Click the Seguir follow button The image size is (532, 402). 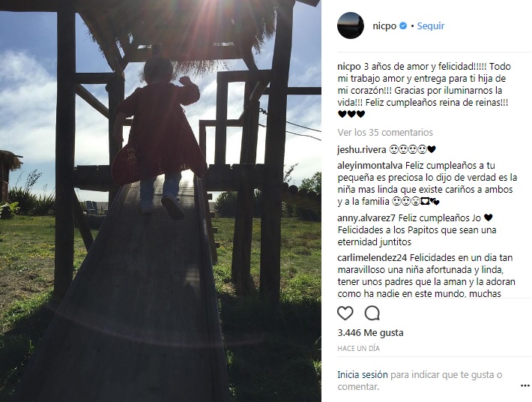coord(431,25)
